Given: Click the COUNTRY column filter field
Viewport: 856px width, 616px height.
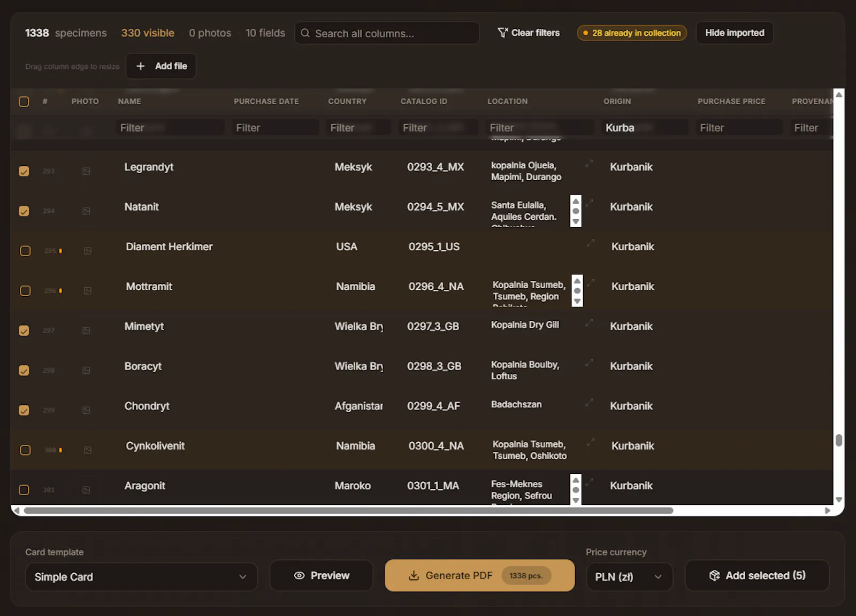Looking at the screenshot, I should tap(359, 127).
